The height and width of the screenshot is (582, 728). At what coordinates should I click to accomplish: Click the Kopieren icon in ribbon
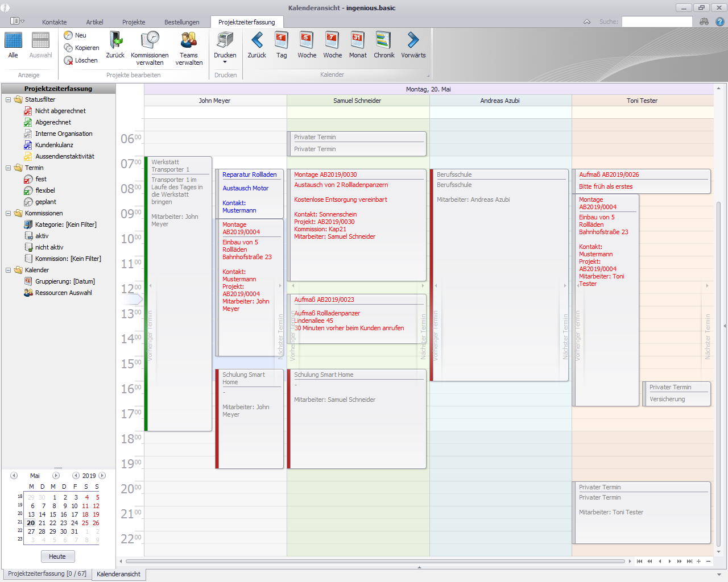68,48
